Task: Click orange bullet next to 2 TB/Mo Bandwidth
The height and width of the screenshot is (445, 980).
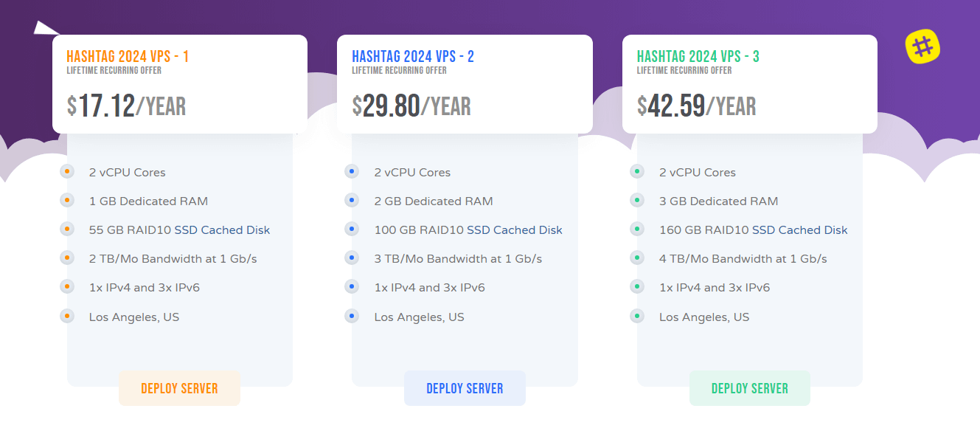Action: (67, 258)
